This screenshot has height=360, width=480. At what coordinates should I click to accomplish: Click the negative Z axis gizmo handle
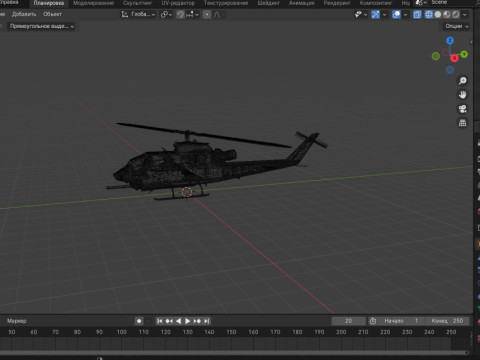point(450,70)
